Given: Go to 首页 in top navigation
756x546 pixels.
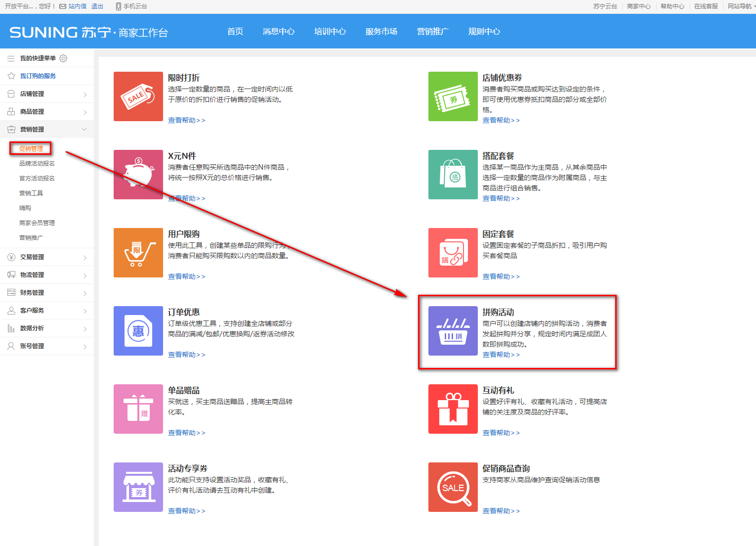Looking at the screenshot, I should 235,31.
